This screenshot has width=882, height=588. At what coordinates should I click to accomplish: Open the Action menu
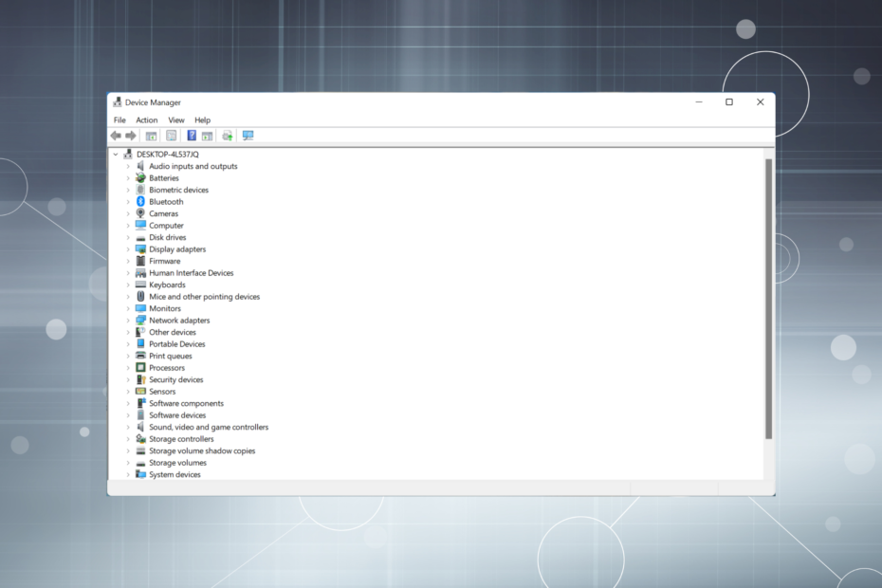[x=147, y=119]
